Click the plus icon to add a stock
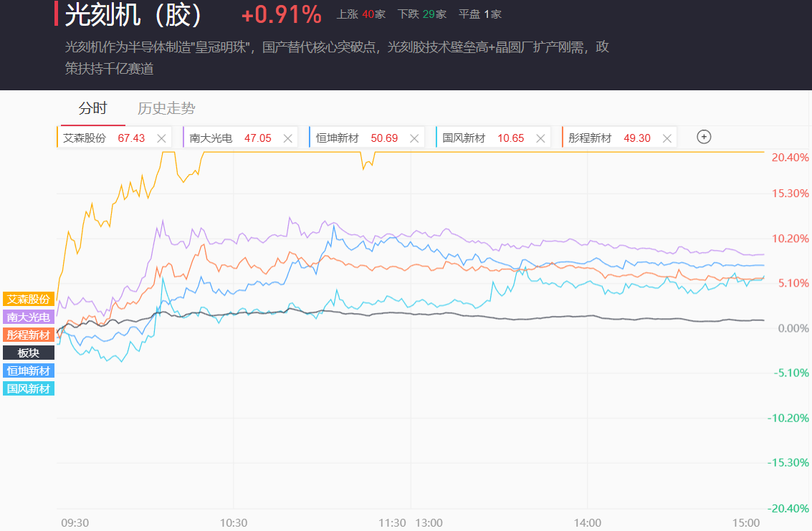The image size is (812, 531). pyautogui.click(x=704, y=137)
